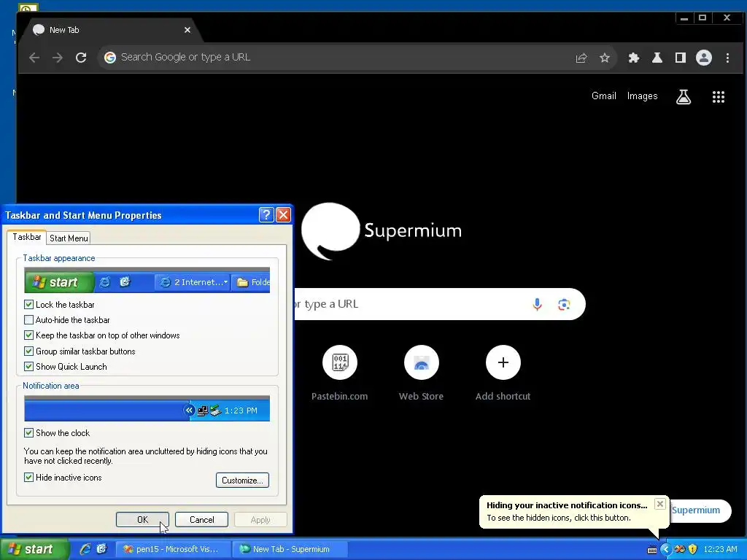
Task: Dismiss the hidden icons notification balloon
Action: [659, 504]
